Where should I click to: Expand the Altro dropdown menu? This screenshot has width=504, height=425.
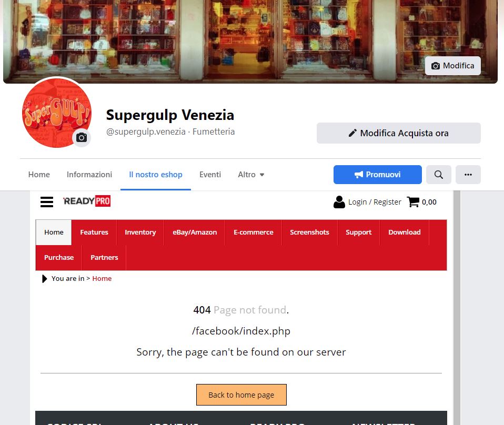[251, 175]
